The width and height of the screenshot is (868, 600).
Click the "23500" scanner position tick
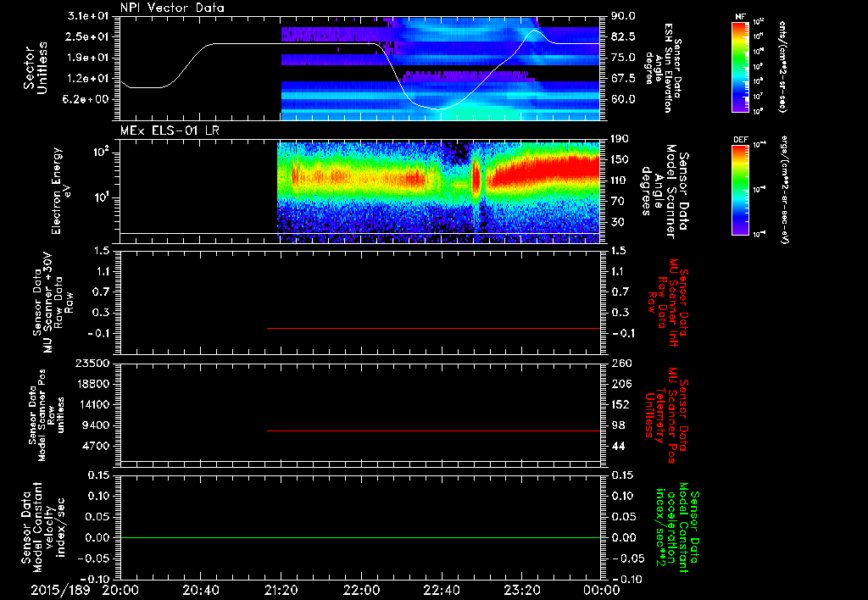tap(92, 363)
